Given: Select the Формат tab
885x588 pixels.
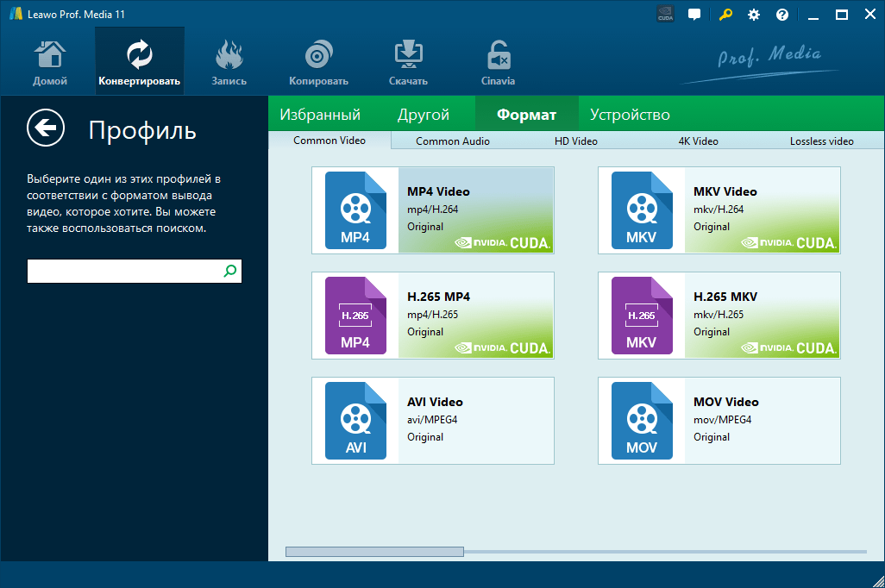Looking at the screenshot, I should (526, 115).
